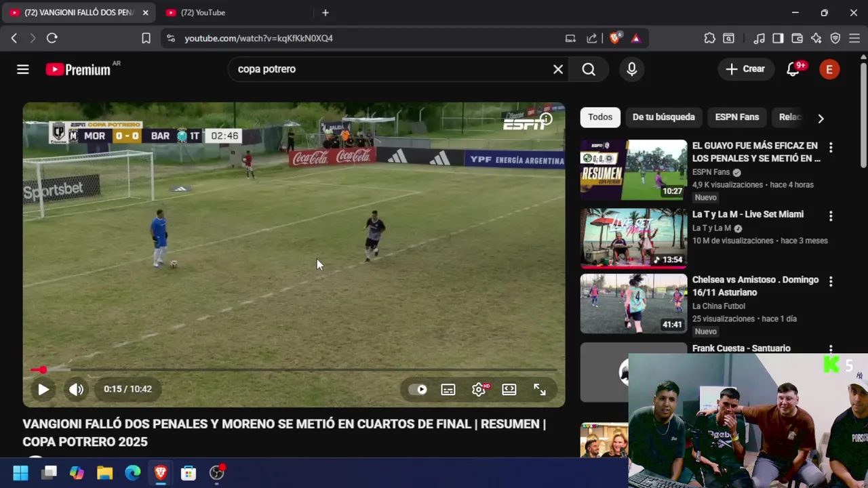868x488 pixels.
Task: Show more filter chips with arrow
Action: [821, 119]
